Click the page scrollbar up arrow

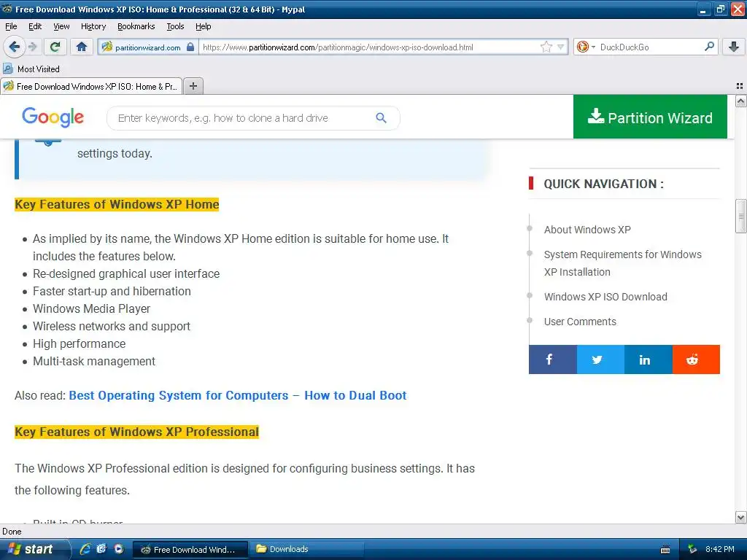[740, 101]
